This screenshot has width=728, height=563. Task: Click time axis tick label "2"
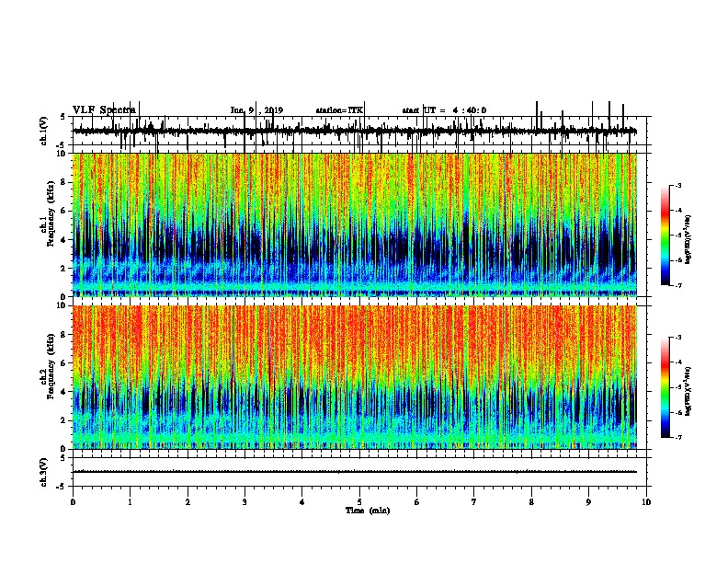pyautogui.click(x=188, y=502)
